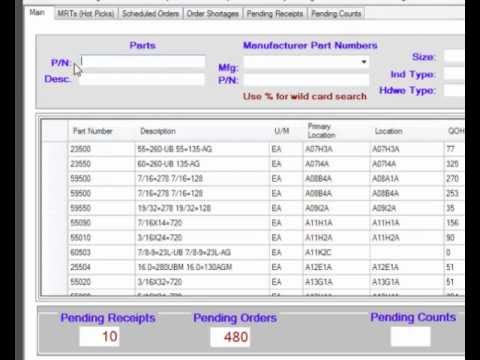Click the Manufacturer P/N input field

(x=306, y=80)
